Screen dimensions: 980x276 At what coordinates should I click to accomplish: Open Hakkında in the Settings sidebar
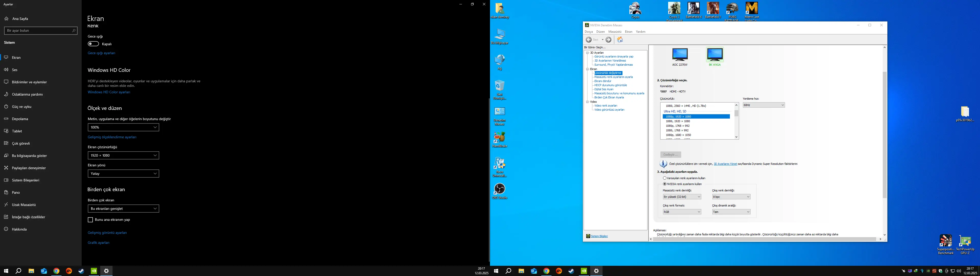pyautogui.click(x=41, y=229)
